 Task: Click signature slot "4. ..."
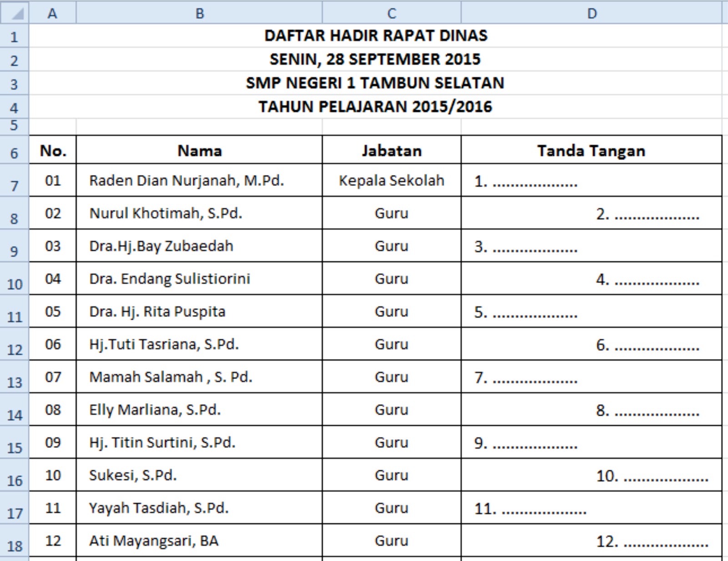[x=647, y=280]
